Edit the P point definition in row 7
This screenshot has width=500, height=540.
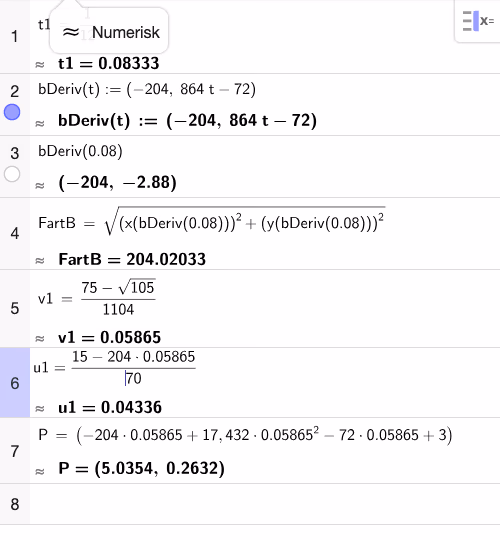tap(245, 435)
